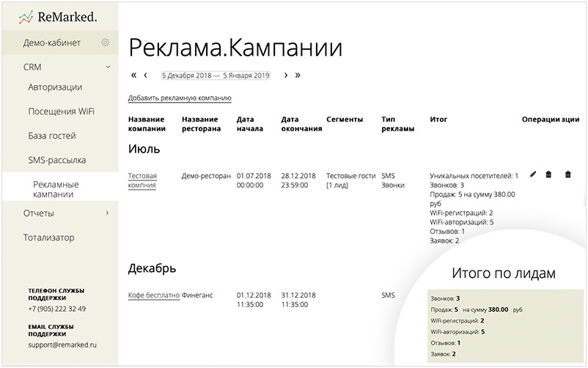588x368 pixels.
Task: Click the ReMarked logo icon
Action: [x=26, y=16]
